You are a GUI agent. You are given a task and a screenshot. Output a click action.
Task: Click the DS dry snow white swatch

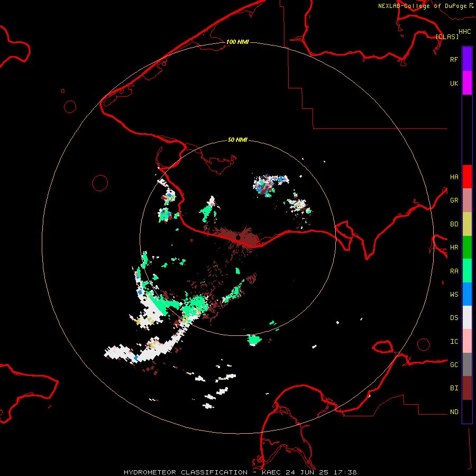tap(467, 317)
